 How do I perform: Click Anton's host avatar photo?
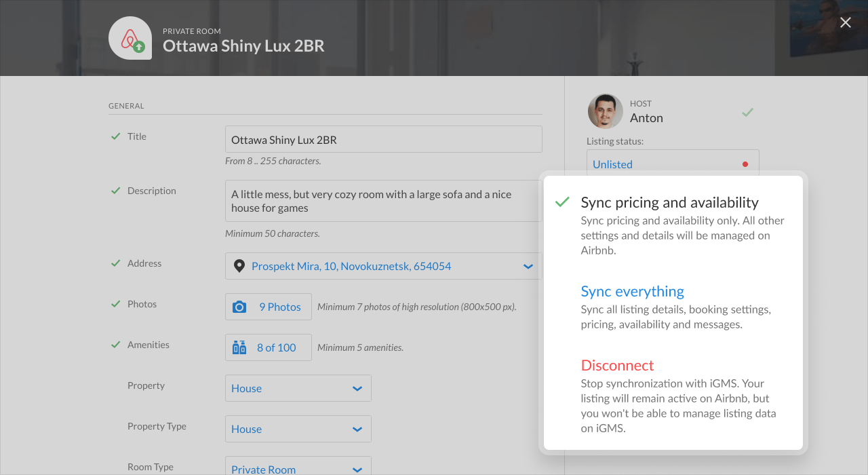point(606,111)
